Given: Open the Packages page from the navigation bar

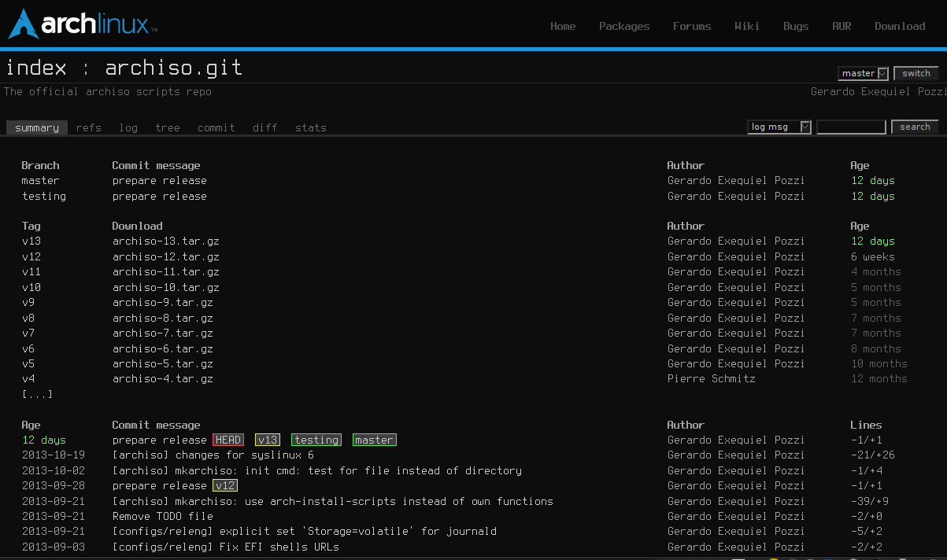Looking at the screenshot, I should [624, 26].
